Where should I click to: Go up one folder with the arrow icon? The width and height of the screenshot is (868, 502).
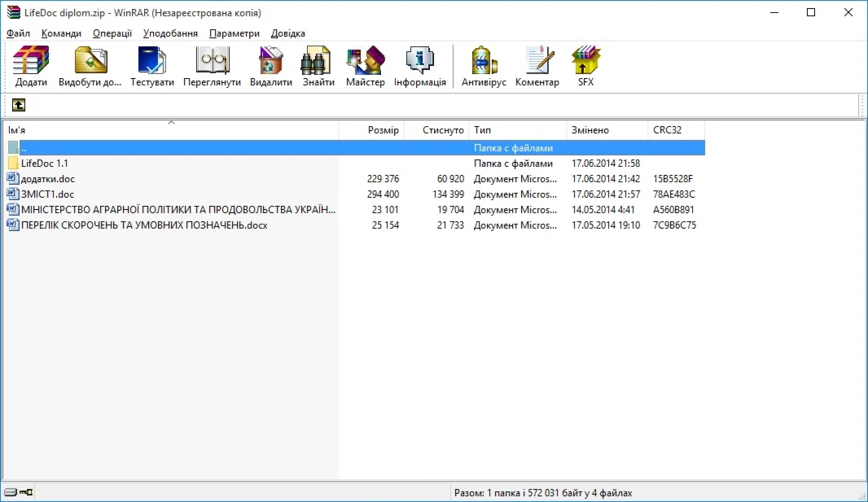18,105
